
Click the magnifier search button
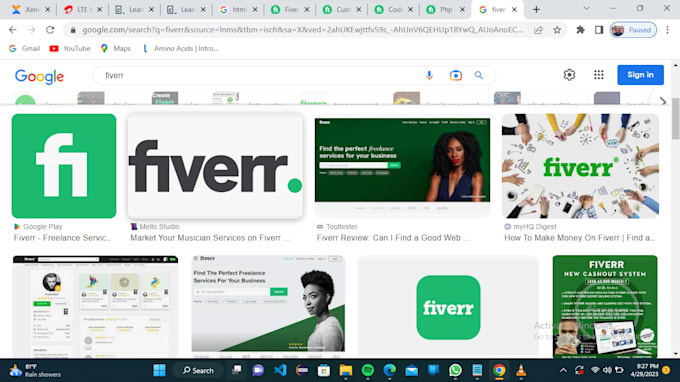[479, 75]
